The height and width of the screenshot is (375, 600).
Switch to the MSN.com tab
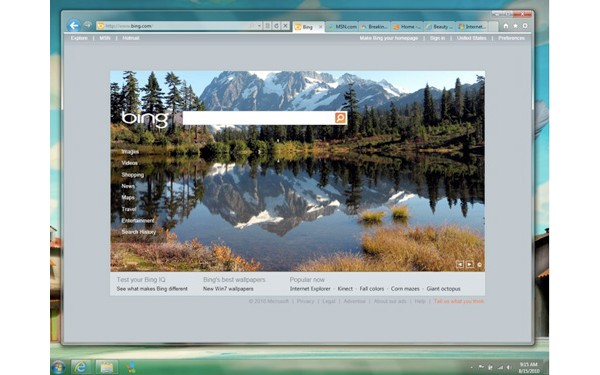[342, 27]
